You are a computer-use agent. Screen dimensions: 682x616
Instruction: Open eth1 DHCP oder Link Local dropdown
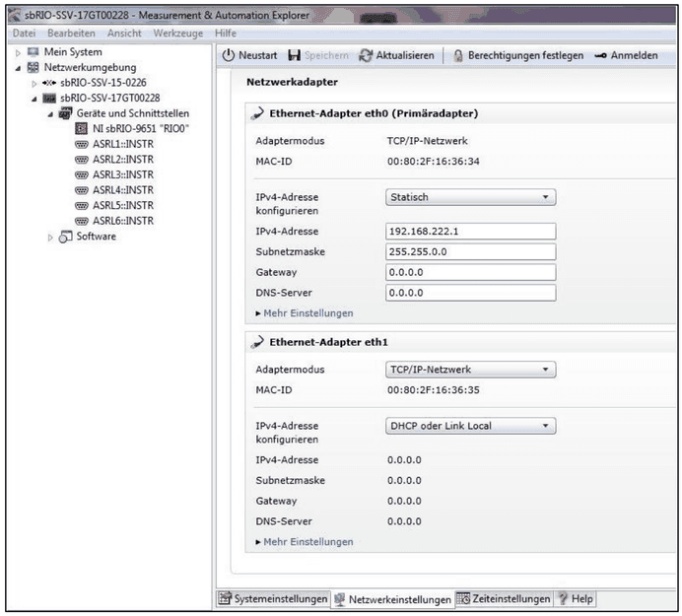[471, 426]
